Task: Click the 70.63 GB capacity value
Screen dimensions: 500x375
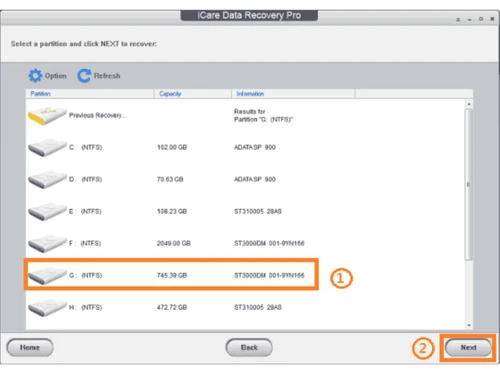Action: [x=170, y=179]
